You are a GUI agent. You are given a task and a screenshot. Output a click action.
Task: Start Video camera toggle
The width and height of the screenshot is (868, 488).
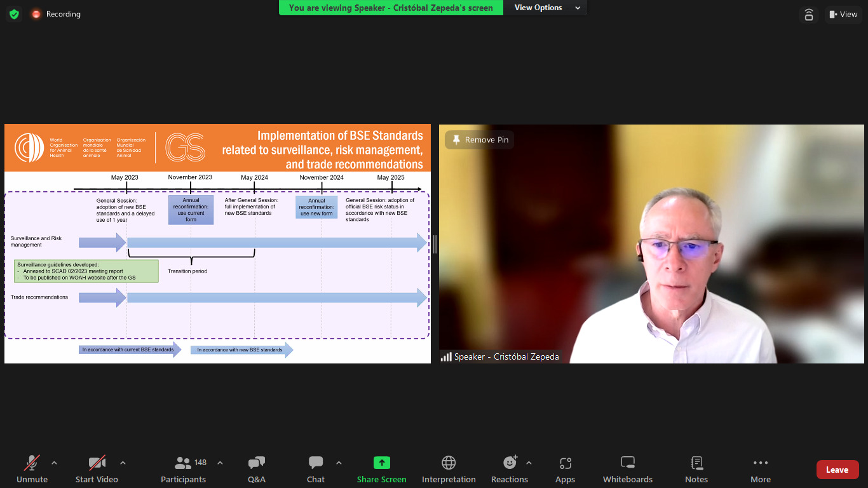[97, 469]
